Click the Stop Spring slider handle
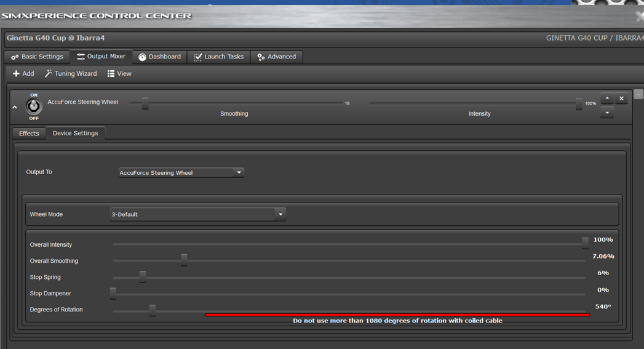Screen dimensions: 644x349 pyautogui.click(x=143, y=276)
